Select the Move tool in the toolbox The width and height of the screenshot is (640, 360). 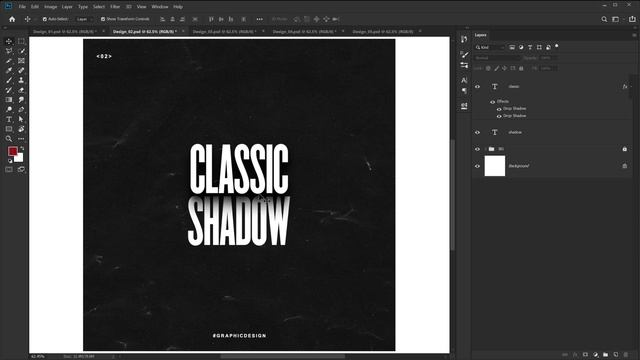pos(9,41)
